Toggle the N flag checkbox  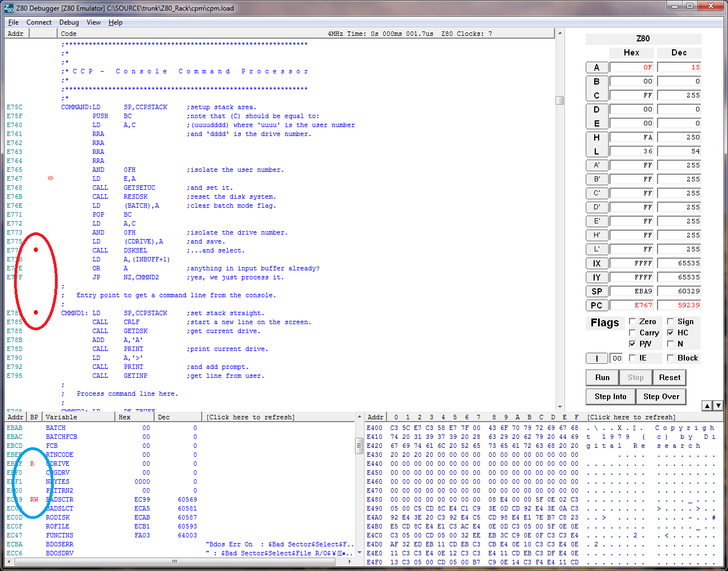[670, 344]
